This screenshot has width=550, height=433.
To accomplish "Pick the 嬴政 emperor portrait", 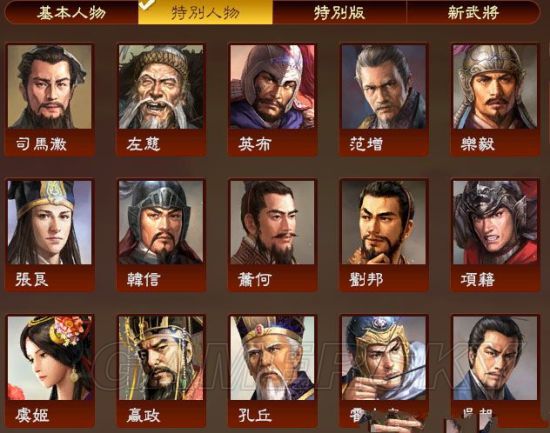I will (161, 358).
